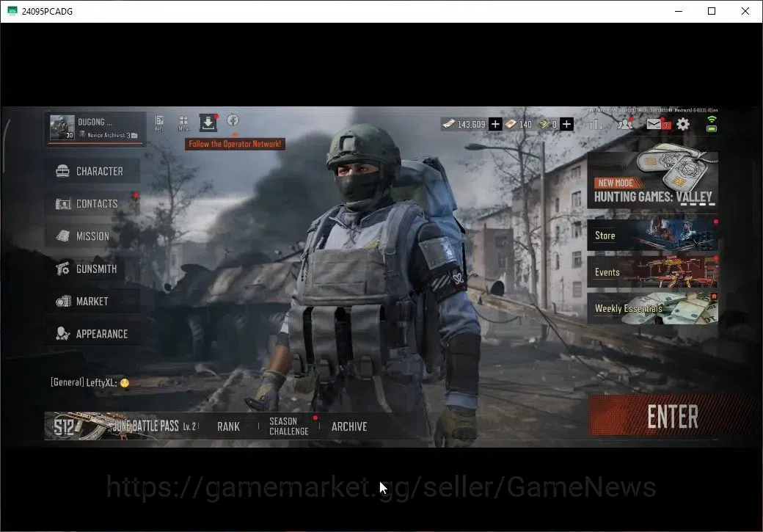The width and height of the screenshot is (763, 532).
Task: Click the gun icon beside GUNSMITH
Action: pos(62,269)
